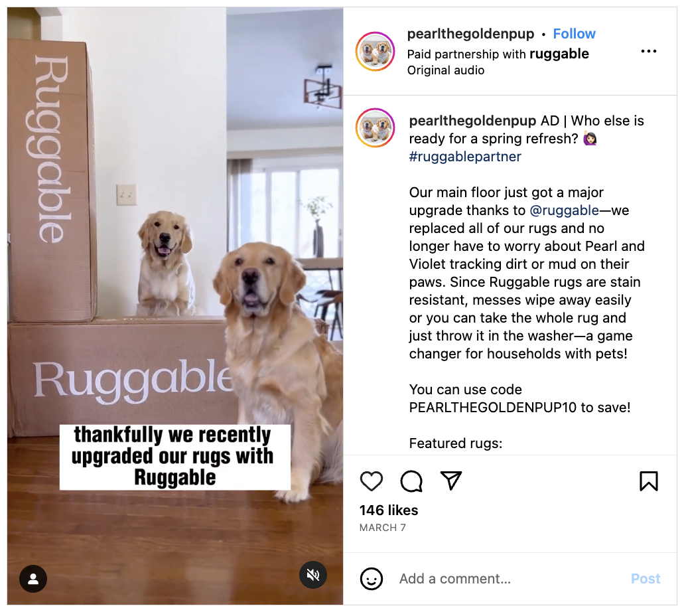Open the #ruggablepartner hashtag
Image resolution: width=686 pixels, height=616 pixels.
(465, 157)
